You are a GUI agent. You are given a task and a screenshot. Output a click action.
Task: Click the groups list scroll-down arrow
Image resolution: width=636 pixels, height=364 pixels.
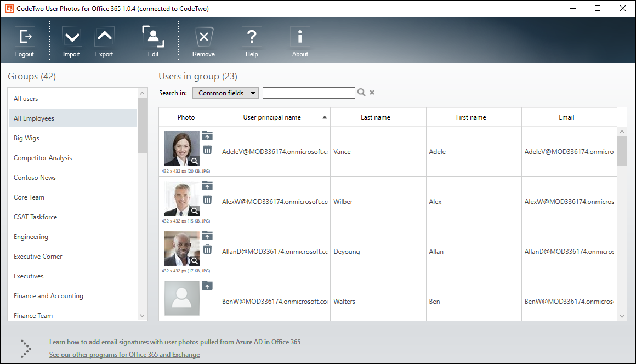tap(142, 316)
